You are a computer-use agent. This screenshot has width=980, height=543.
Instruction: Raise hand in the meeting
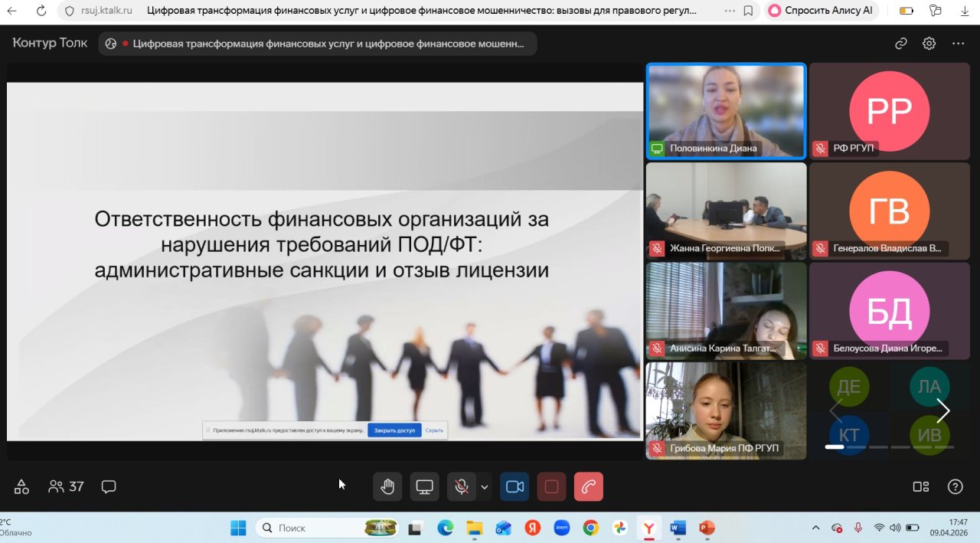pos(387,487)
